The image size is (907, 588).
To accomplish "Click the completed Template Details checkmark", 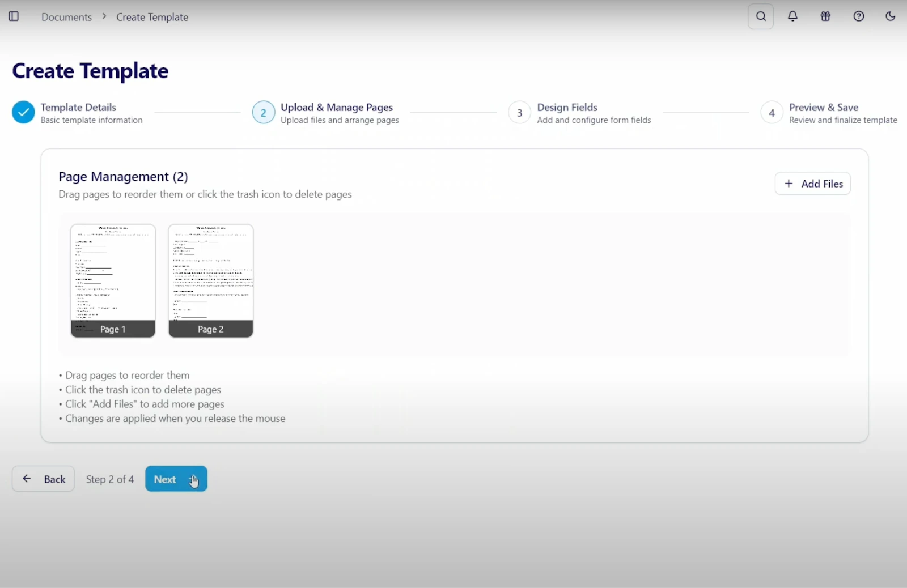I will (x=23, y=113).
